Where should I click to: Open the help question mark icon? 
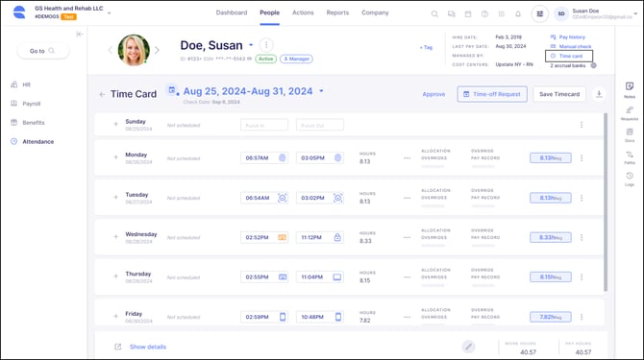484,14
